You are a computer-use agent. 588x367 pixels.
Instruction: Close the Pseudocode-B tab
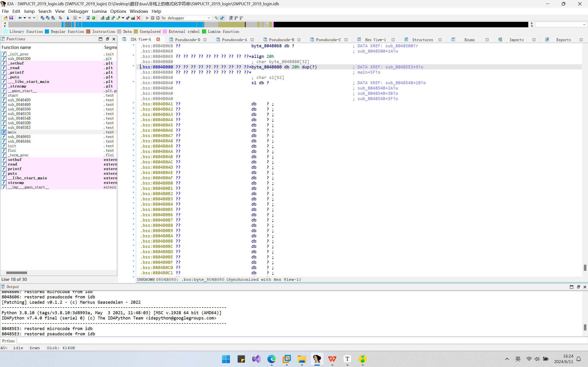299,40
